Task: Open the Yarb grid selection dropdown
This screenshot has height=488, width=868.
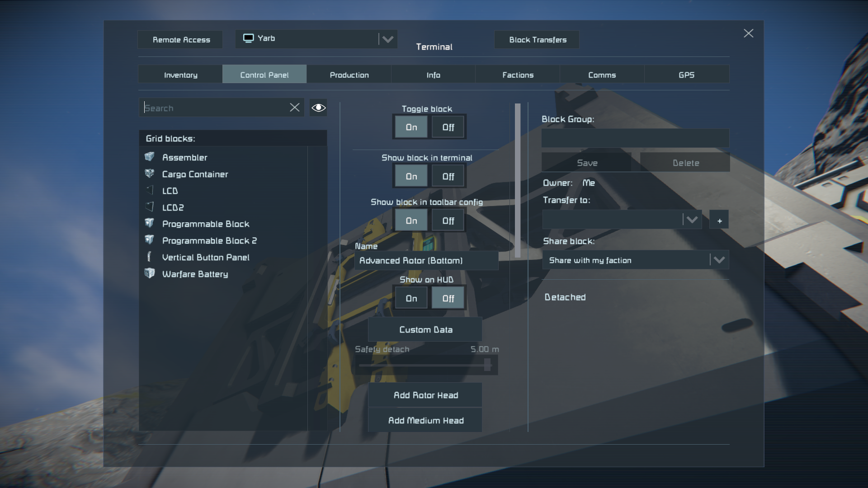Action: [x=387, y=39]
